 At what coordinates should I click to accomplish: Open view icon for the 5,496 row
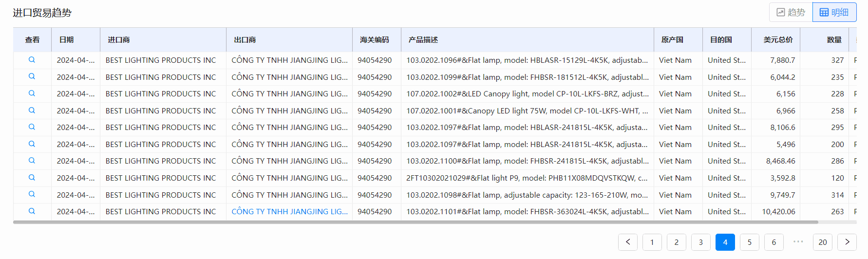point(32,144)
